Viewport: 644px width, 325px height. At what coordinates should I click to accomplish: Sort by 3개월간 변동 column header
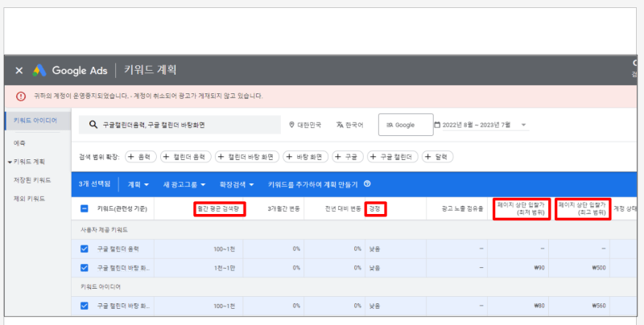(x=283, y=208)
